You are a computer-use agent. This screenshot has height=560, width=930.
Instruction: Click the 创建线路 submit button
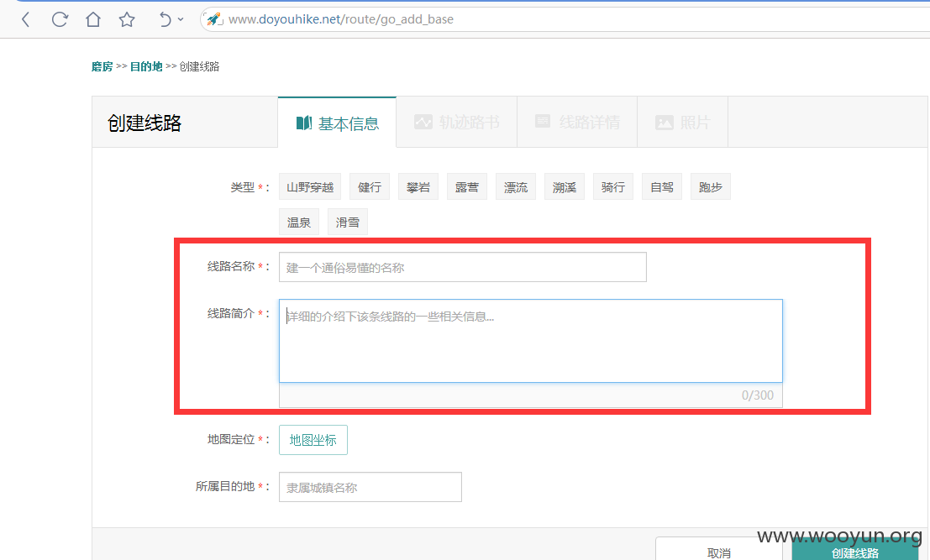[x=854, y=551]
